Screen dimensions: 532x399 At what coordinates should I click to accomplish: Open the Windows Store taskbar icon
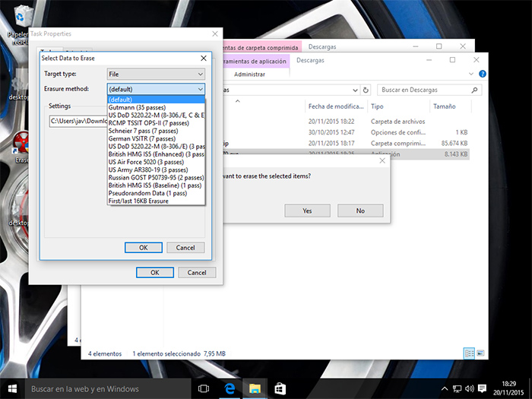pyautogui.click(x=279, y=388)
